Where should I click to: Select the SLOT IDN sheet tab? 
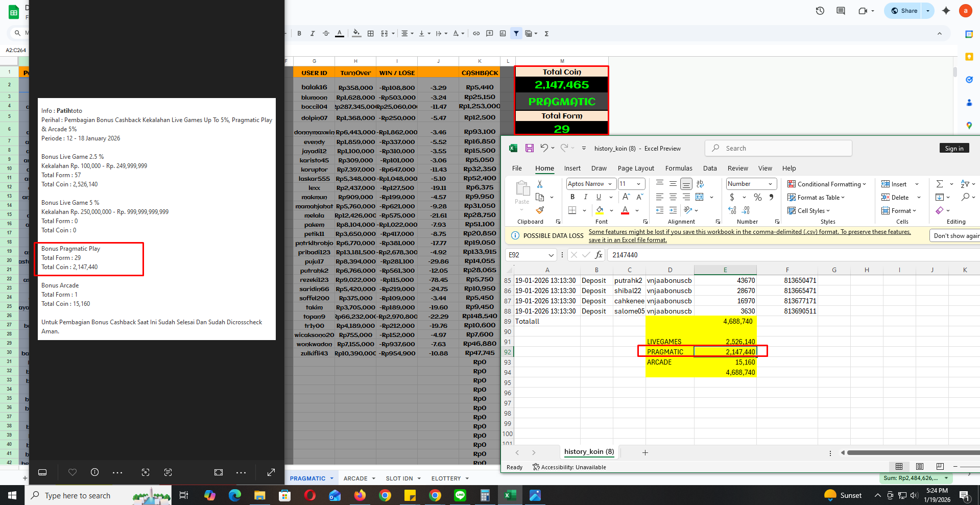pos(399,478)
